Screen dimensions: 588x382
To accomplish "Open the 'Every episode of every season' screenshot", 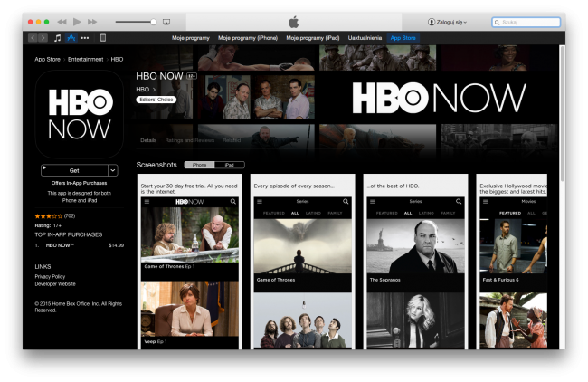I will tap(303, 262).
